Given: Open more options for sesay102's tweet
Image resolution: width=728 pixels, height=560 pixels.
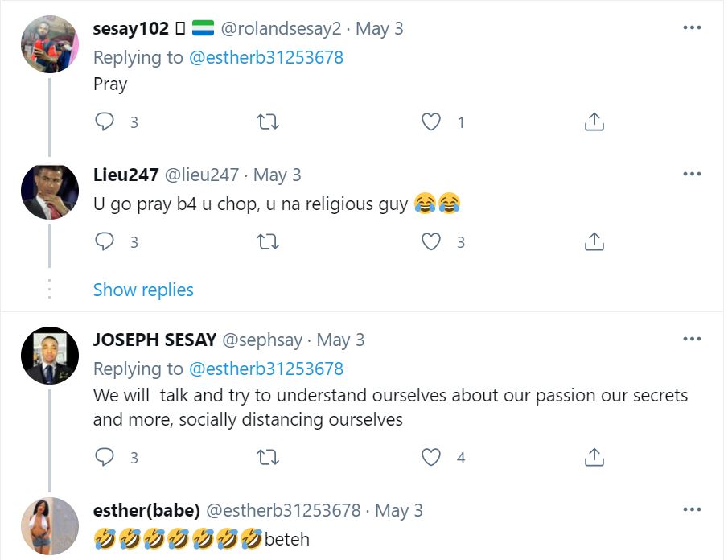Looking at the screenshot, I should (692, 27).
